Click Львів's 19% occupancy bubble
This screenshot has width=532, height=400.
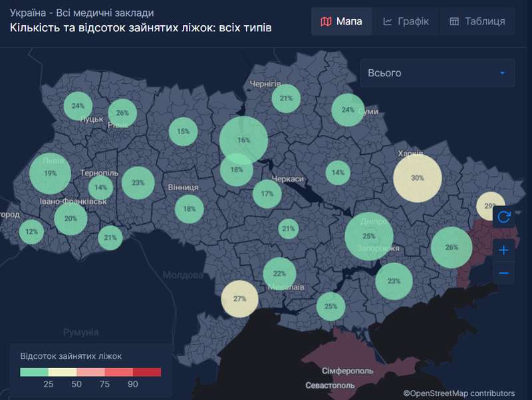(x=50, y=173)
